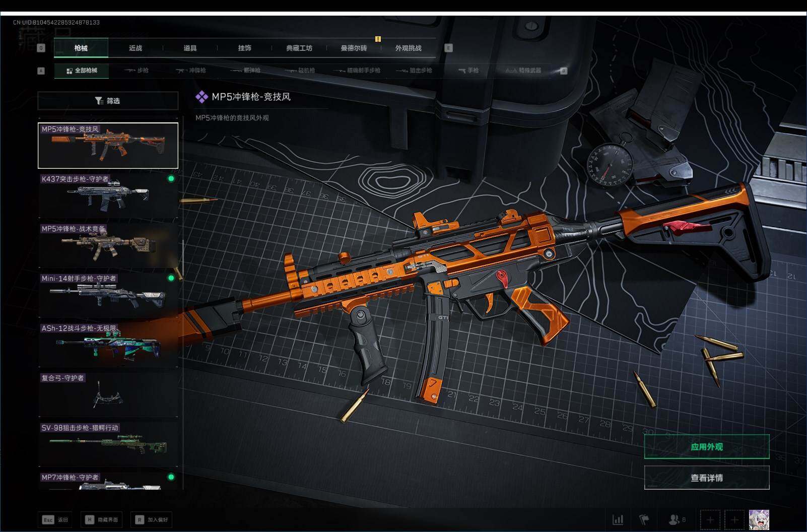Select the ASh-12战斗步枪-无极限 skin thumbnail
The image size is (807, 532).
click(108, 345)
